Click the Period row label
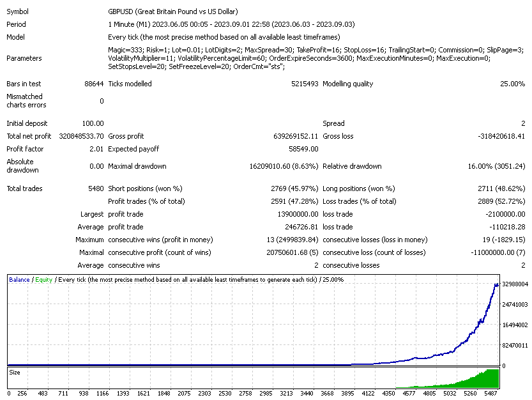The image size is (532, 400). [x=17, y=24]
